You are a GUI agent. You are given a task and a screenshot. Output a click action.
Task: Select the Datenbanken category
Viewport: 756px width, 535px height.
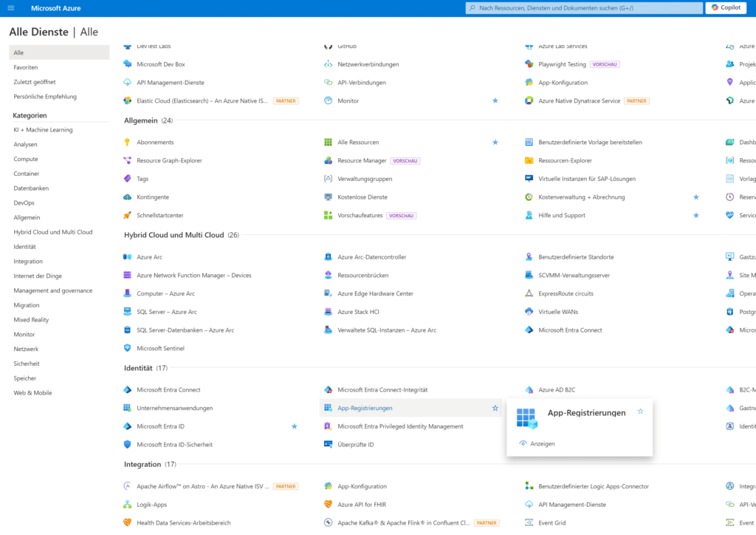click(30, 188)
